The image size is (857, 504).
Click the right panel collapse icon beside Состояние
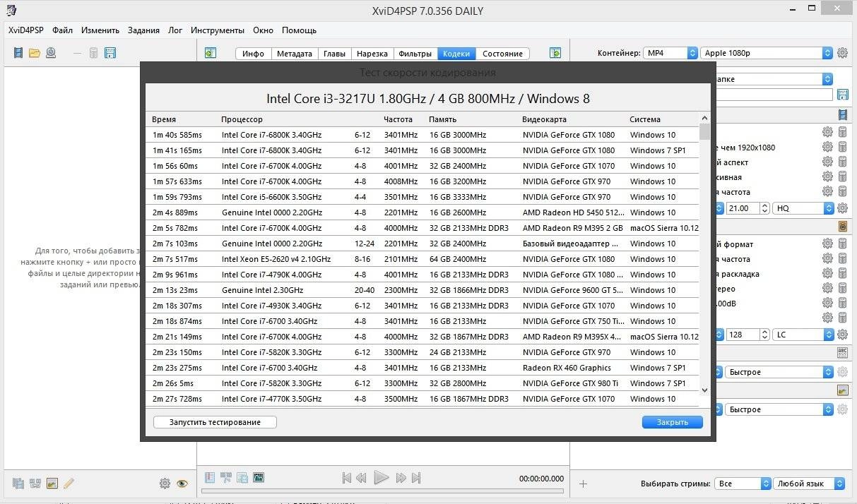point(555,53)
